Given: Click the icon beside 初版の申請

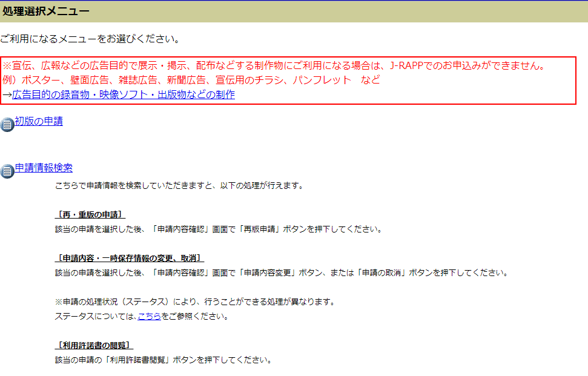Looking at the screenshot, I should (x=7, y=125).
